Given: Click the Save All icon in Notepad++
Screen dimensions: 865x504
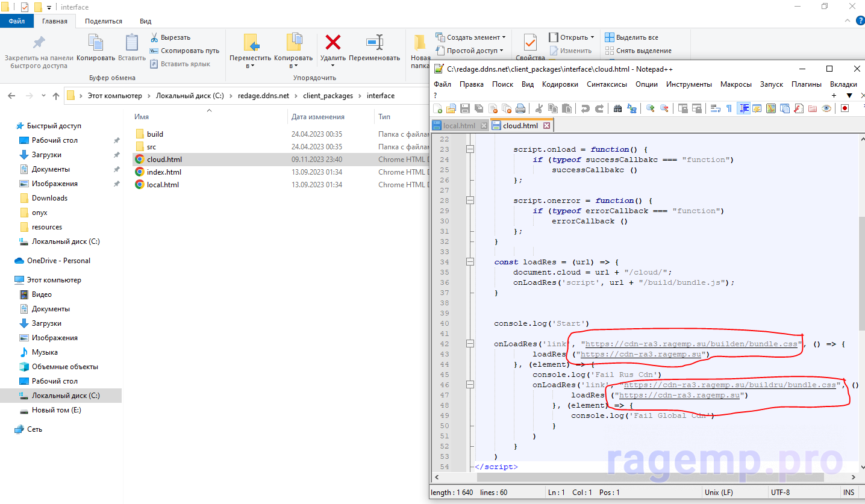Looking at the screenshot, I should coord(478,108).
